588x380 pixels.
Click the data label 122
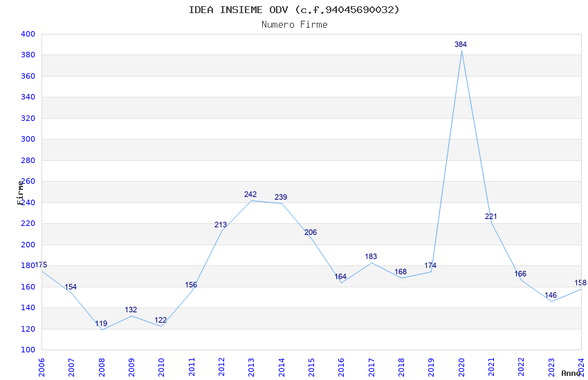(160, 320)
